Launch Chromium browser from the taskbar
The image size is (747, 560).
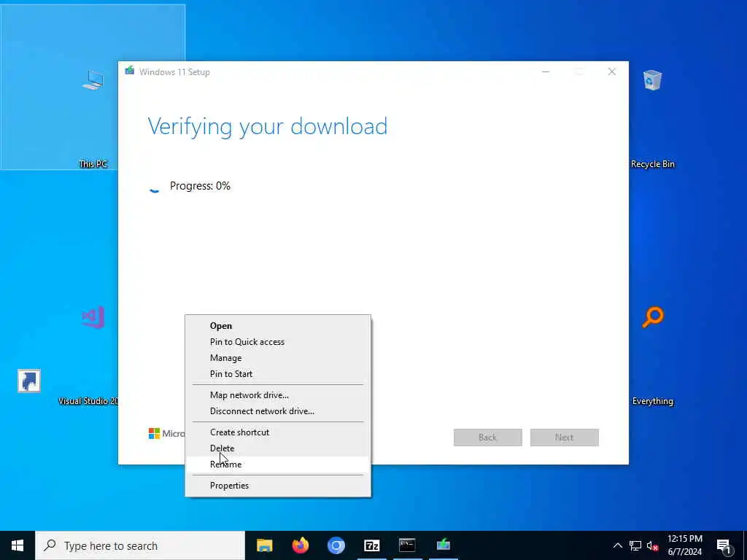coord(336,545)
